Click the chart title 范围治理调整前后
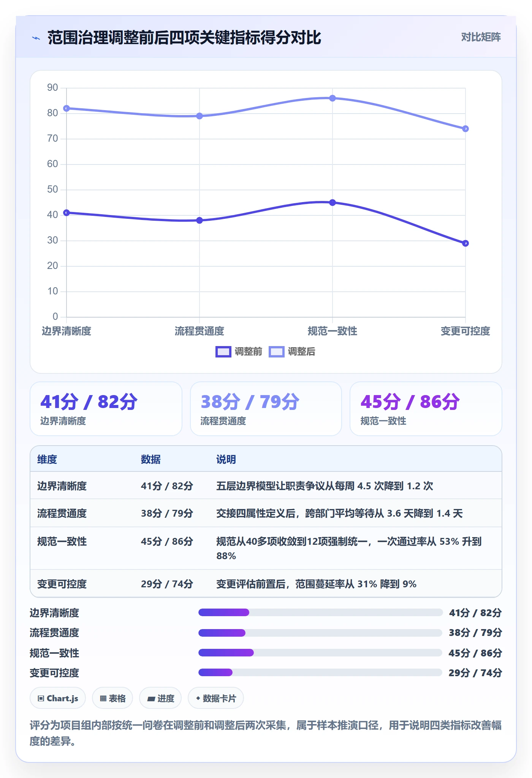 (x=184, y=38)
